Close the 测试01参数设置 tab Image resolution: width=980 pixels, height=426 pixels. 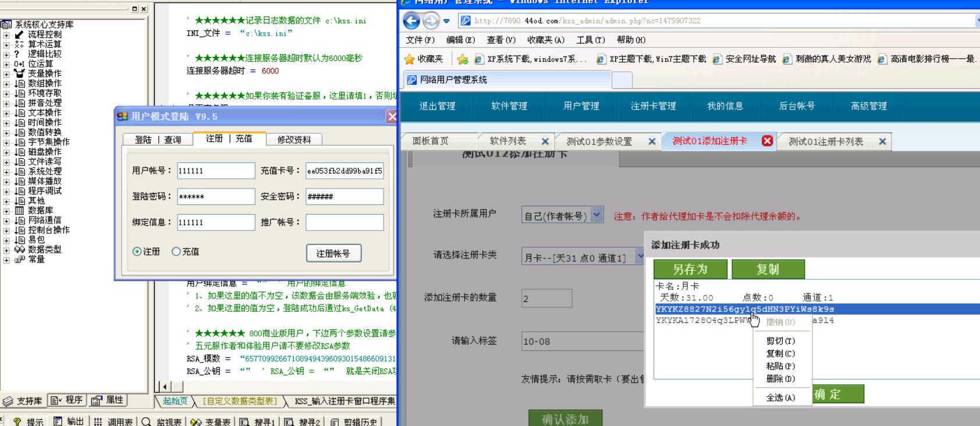[x=652, y=141]
